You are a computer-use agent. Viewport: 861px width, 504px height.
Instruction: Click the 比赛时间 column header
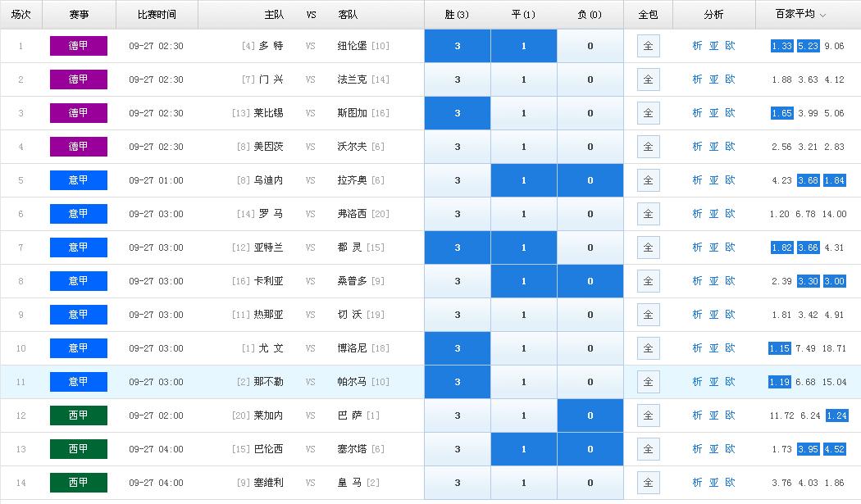click(x=157, y=15)
